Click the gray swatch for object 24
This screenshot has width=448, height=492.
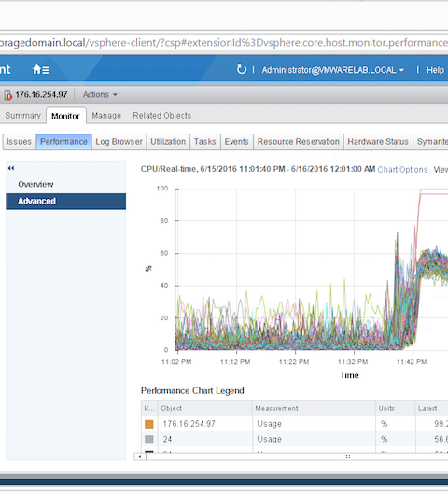(x=149, y=439)
